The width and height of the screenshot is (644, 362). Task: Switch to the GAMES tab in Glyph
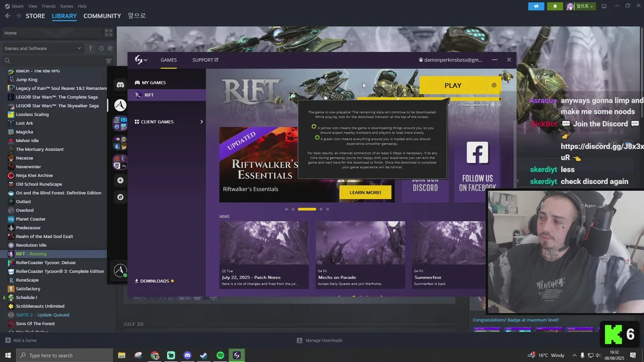[169, 60]
